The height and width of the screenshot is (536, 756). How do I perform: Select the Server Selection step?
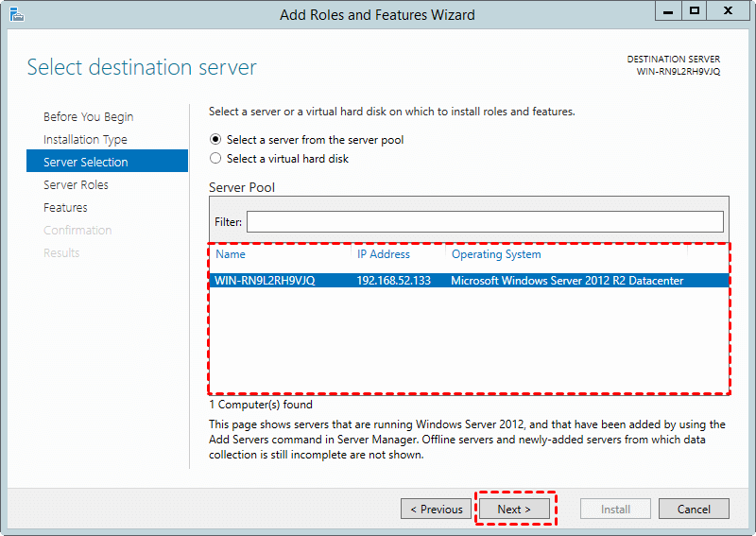[107, 161]
